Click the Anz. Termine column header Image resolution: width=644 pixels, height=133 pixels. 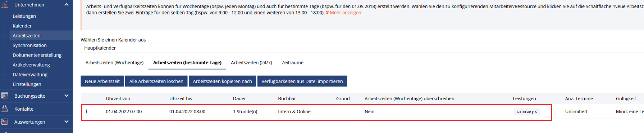pyautogui.click(x=579, y=98)
